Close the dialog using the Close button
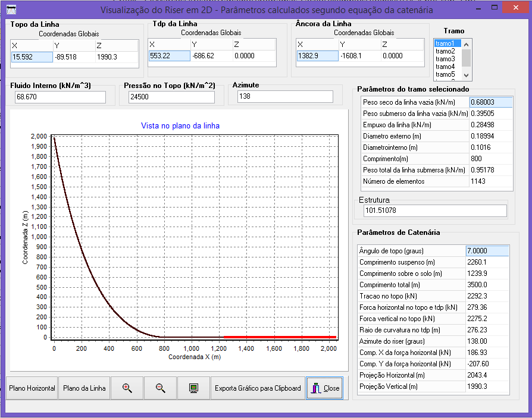Image resolution: width=532 pixels, height=418 pixels. tap(326, 388)
